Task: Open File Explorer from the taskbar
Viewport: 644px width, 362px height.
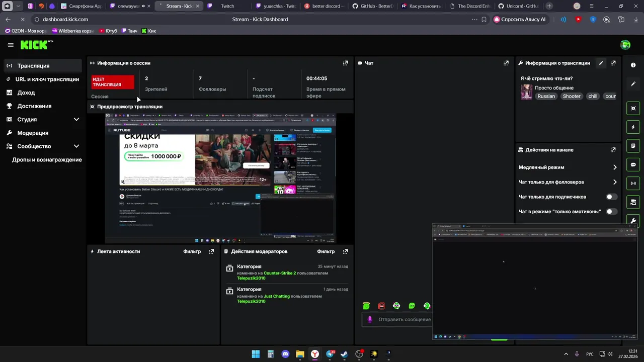Action: [x=300, y=354]
